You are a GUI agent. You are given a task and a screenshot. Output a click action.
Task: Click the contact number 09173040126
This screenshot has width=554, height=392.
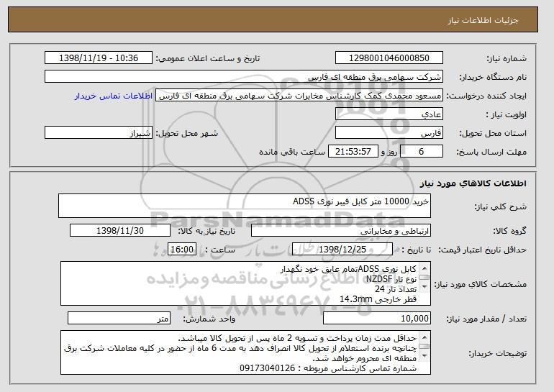[267, 368]
